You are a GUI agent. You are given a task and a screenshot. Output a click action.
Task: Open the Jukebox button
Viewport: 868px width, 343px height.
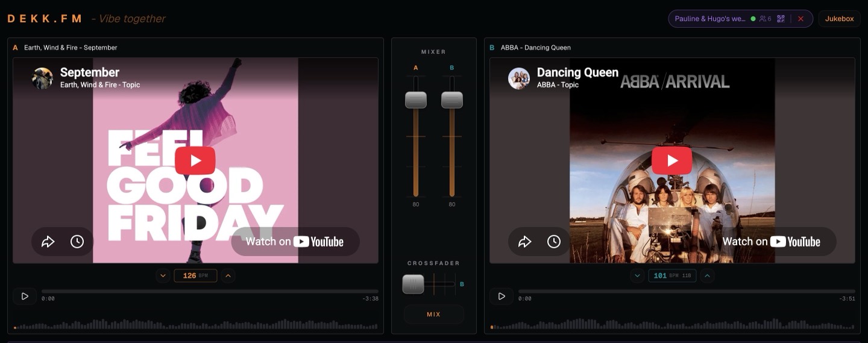pyautogui.click(x=839, y=19)
